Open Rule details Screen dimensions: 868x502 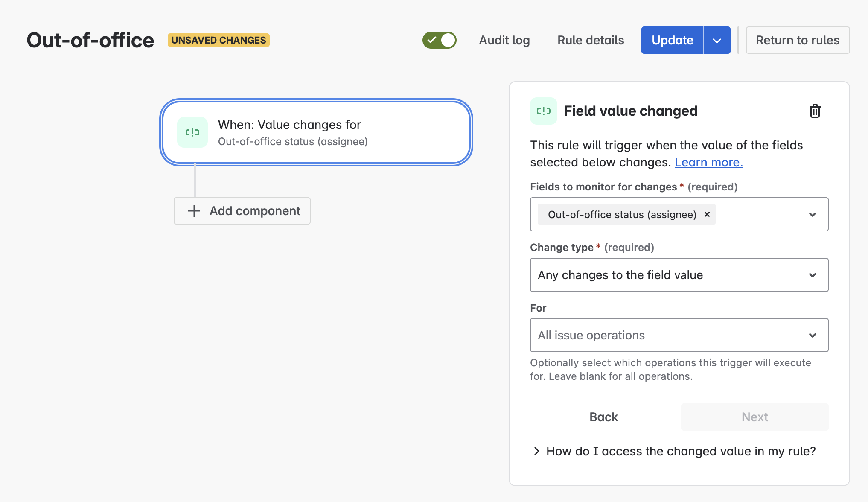click(591, 40)
